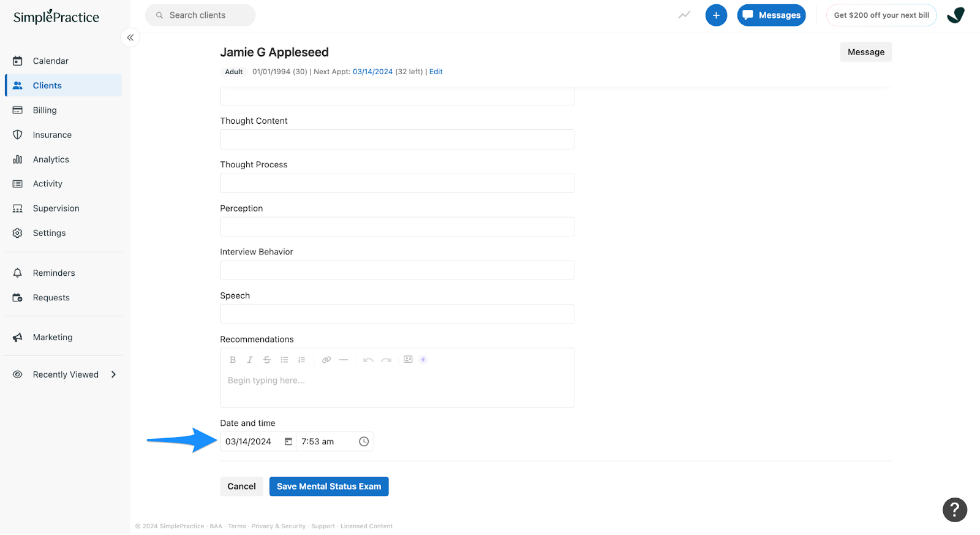Toggle italic in Recommendations editor

tap(250, 360)
